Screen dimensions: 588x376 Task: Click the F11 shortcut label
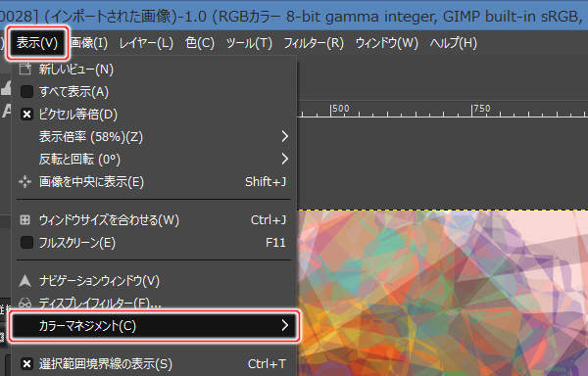[x=275, y=243]
